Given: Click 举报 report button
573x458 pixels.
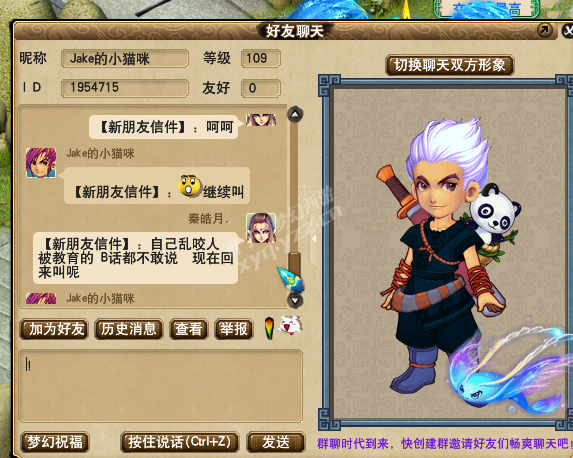Looking at the screenshot, I should click(234, 329).
